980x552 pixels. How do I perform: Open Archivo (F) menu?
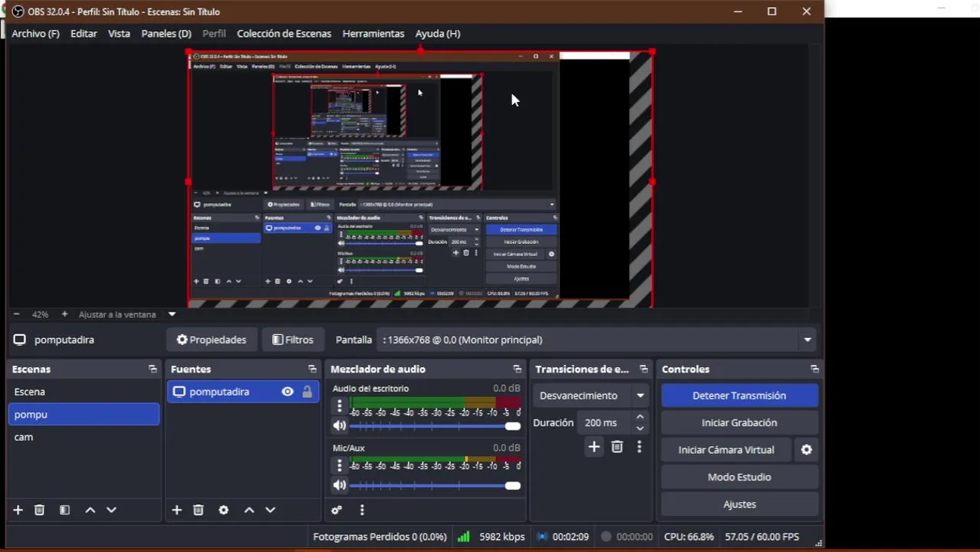click(35, 34)
